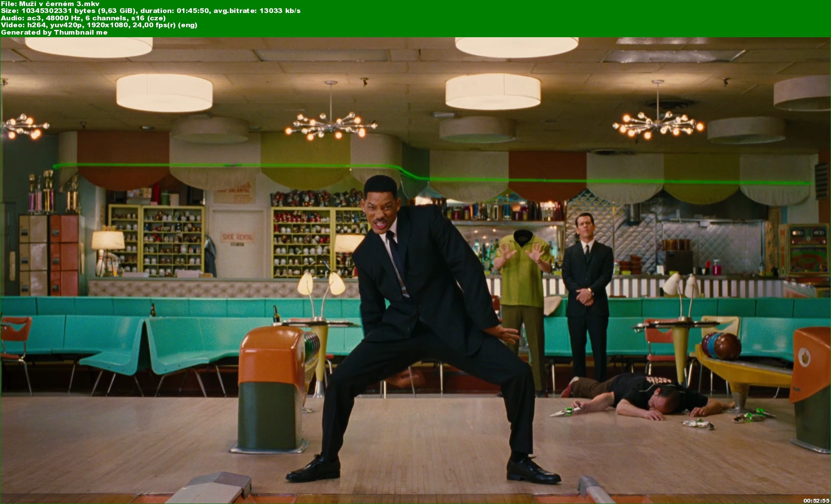This screenshot has width=831, height=504.
Task: Click the file size and duration info line
Action: click(x=151, y=11)
